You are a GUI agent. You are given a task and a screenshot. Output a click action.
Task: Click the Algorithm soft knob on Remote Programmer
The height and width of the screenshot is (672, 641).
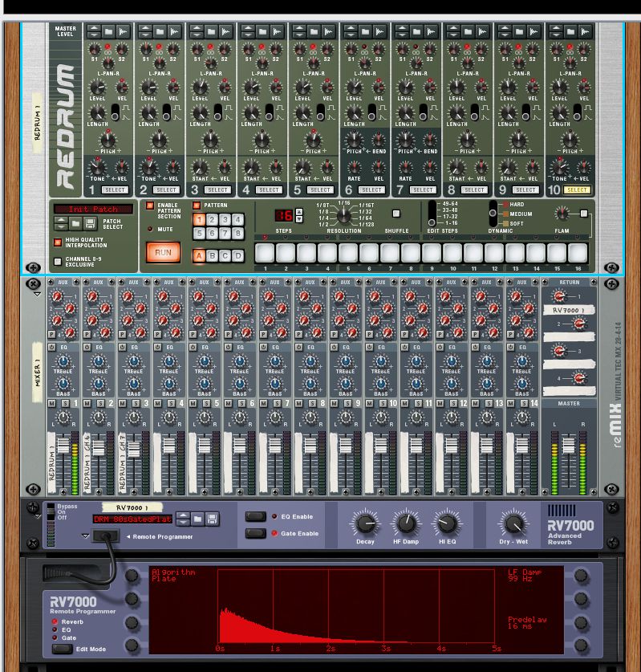coord(132,576)
